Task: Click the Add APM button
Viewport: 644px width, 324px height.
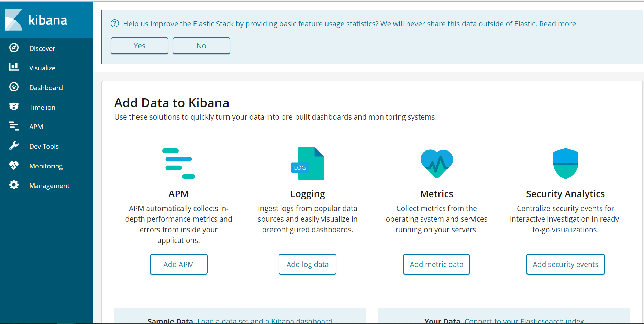Action: point(179,264)
